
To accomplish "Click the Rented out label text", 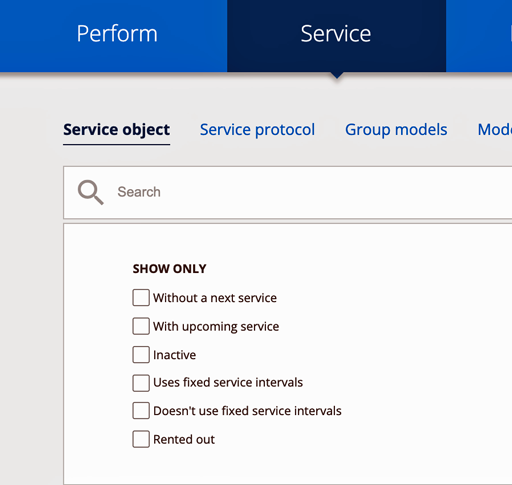I will pos(184,440).
